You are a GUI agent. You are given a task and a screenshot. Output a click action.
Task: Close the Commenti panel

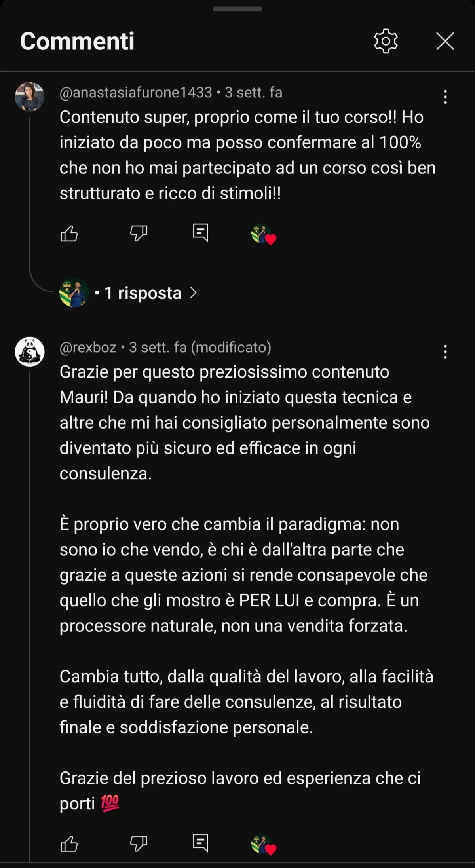point(445,41)
